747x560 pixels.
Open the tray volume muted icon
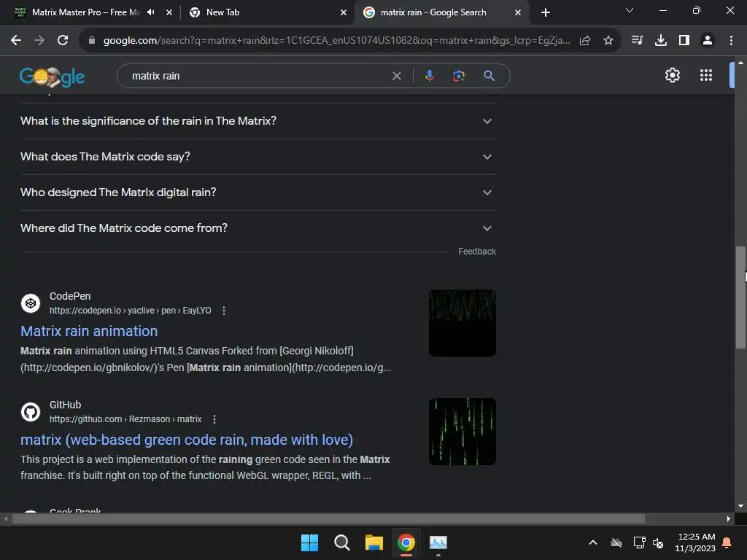[659, 542]
